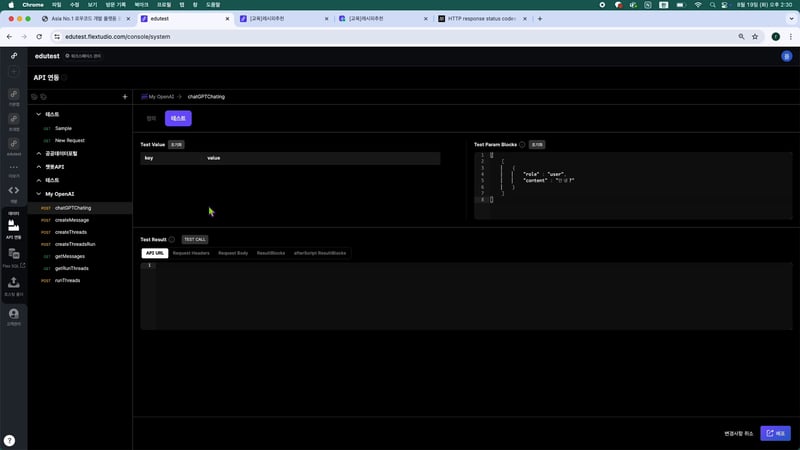
Task: Open the Flex SQL sidebar icon
Action: [x=14, y=256]
